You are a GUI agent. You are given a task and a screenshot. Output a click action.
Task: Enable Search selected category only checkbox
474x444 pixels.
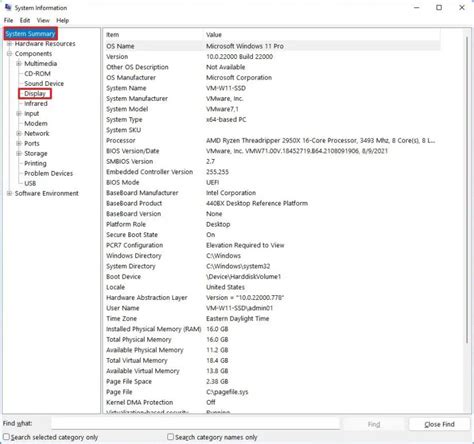[6, 437]
